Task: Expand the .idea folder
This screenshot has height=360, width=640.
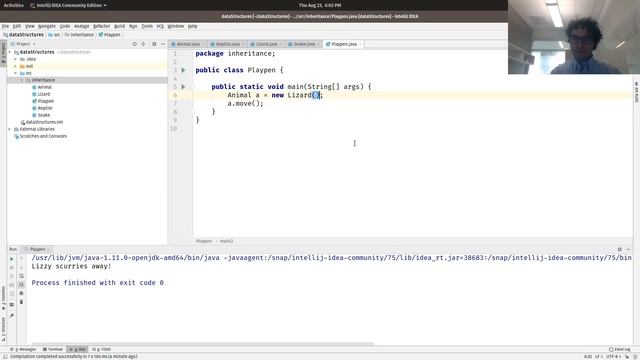Action: click(16, 59)
